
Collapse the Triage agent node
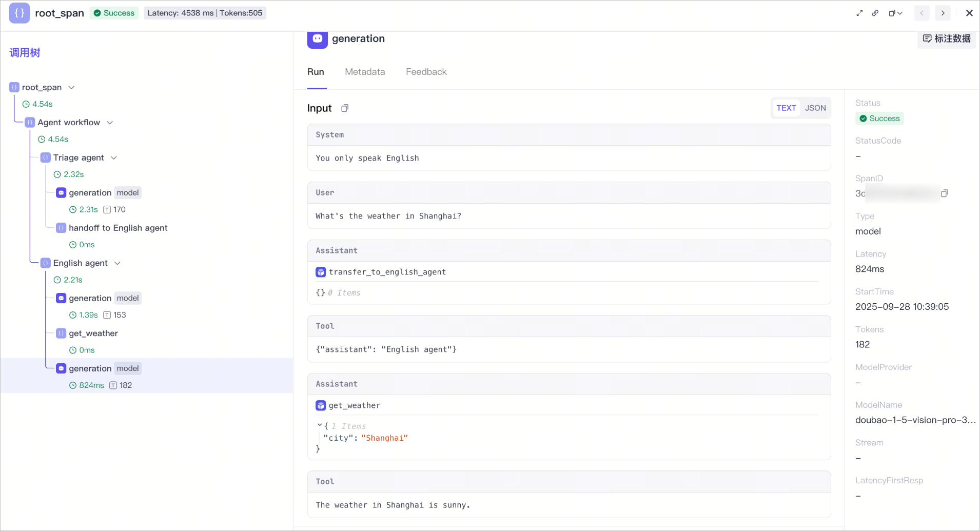pos(114,158)
